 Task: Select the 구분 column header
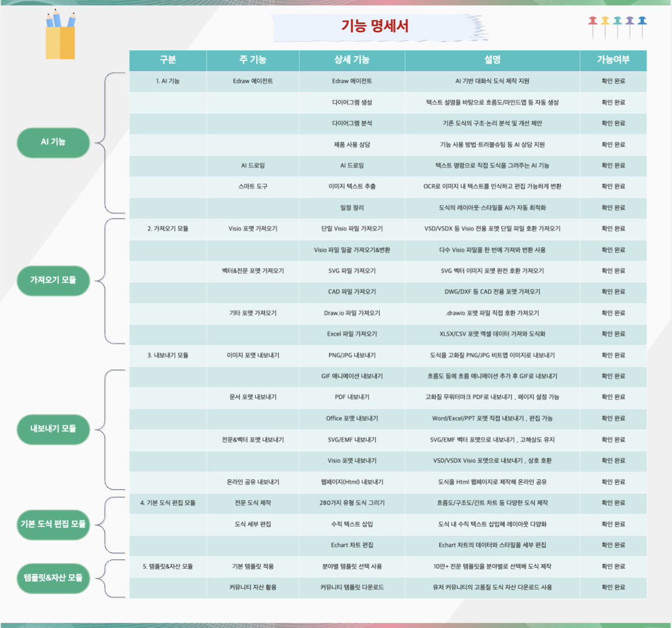click(x=167, y=60)
